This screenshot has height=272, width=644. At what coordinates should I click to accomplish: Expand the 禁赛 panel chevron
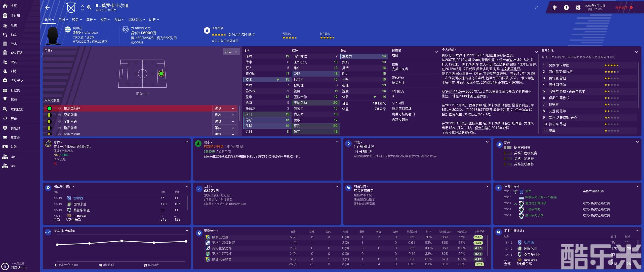pyautogui.click(x=637, y=142)
